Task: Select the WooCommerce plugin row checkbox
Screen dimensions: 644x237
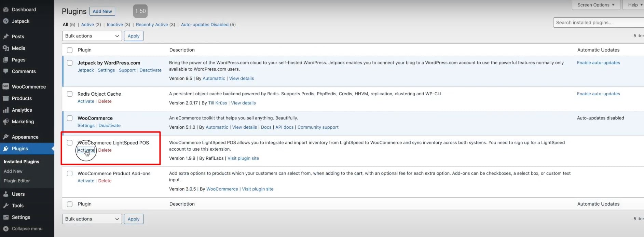Action: 70,118
